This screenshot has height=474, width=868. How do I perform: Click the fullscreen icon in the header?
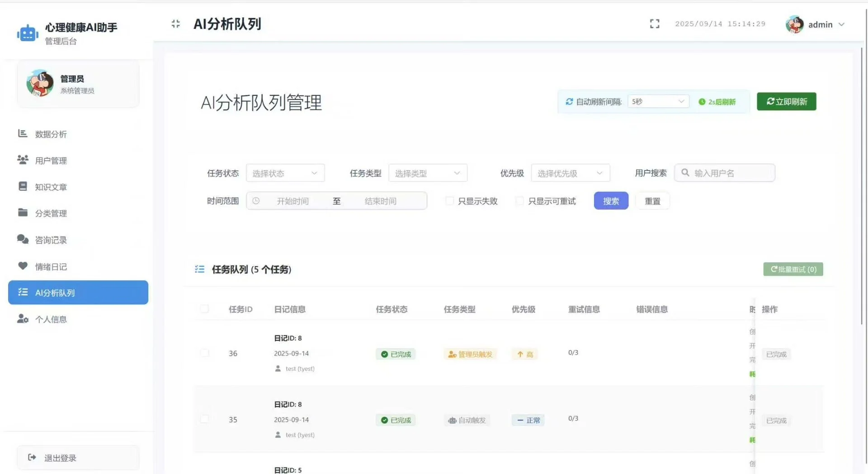[x=654, y=24]
